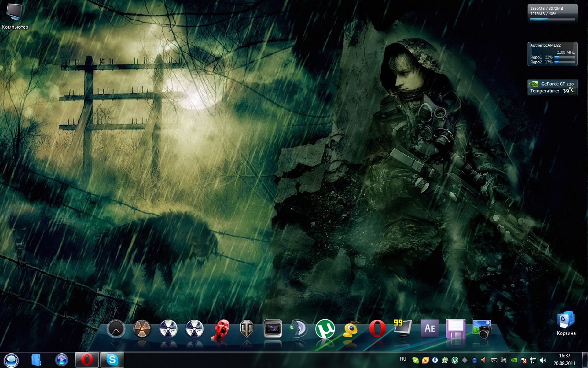The image size is (588, 368).
Task: Open the webcam lens app in the dock
Action: click(273, 328)
